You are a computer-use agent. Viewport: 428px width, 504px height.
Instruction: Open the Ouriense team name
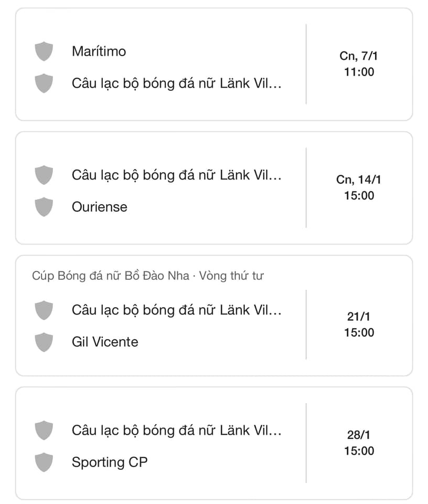coord(100,207)
